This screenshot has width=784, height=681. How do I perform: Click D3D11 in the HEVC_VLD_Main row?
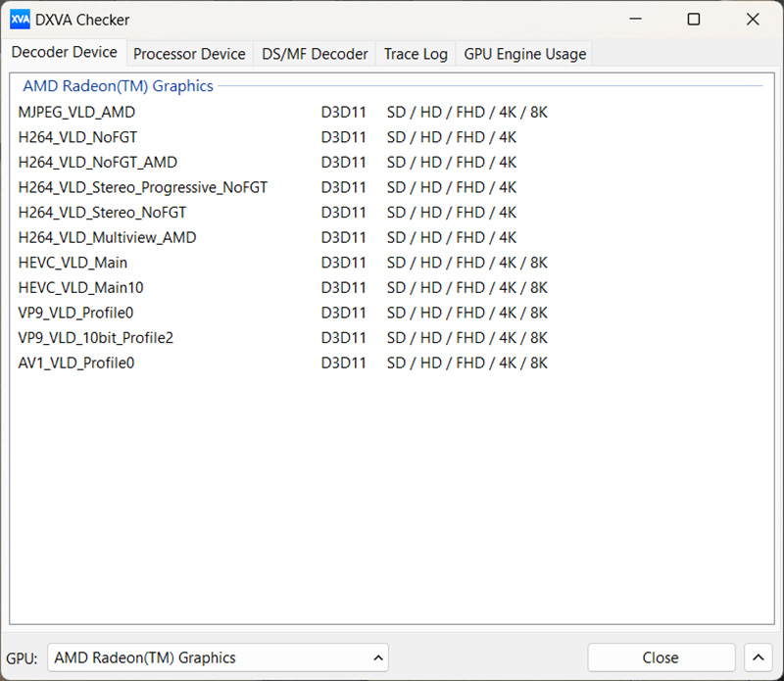click(x=344, y=263)
